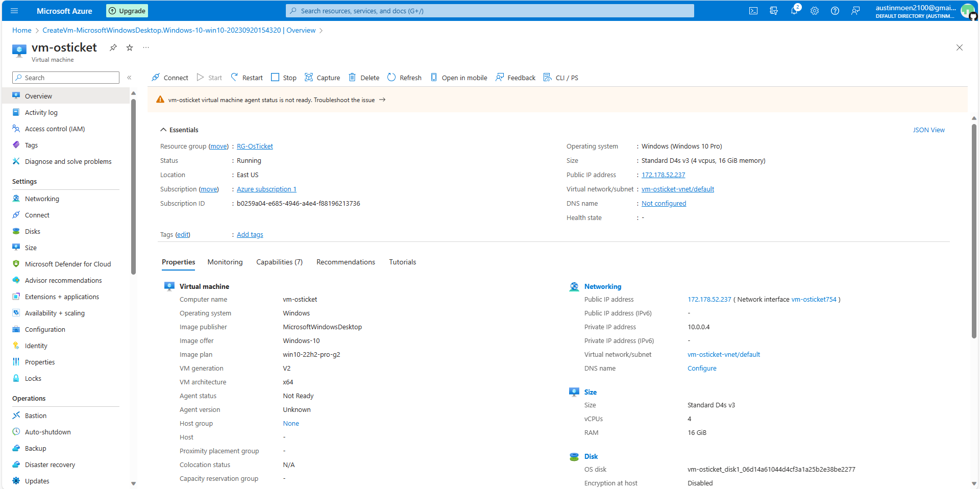980x489 pixels.
Task: Open the Capabilities (7) tab
Action: click(x=279, y=262)
